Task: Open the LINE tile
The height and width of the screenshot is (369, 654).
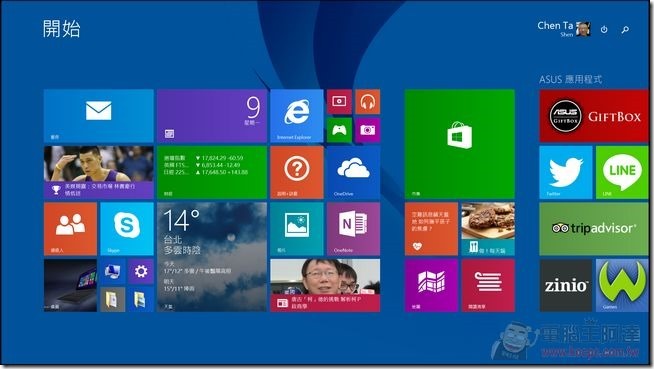Action: 622,172
